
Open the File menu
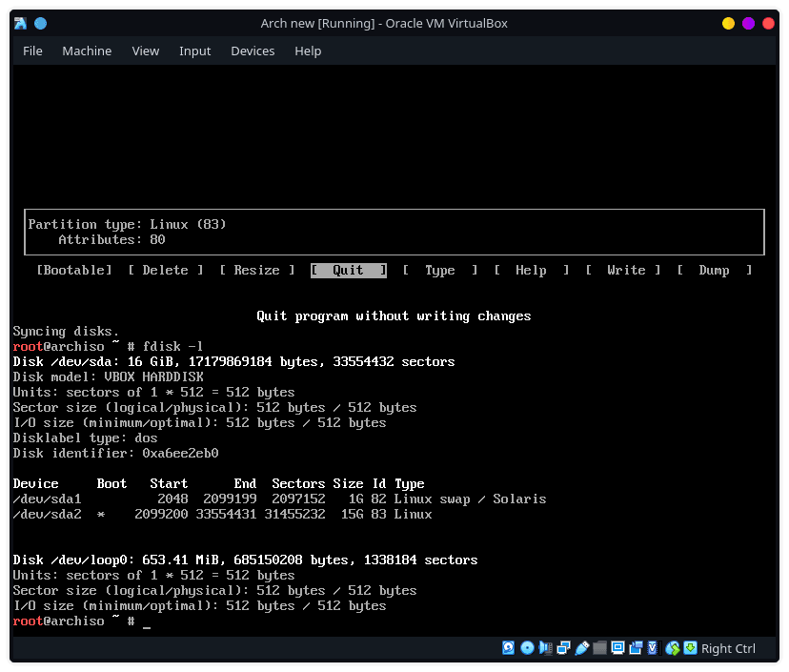click(32, 51)
